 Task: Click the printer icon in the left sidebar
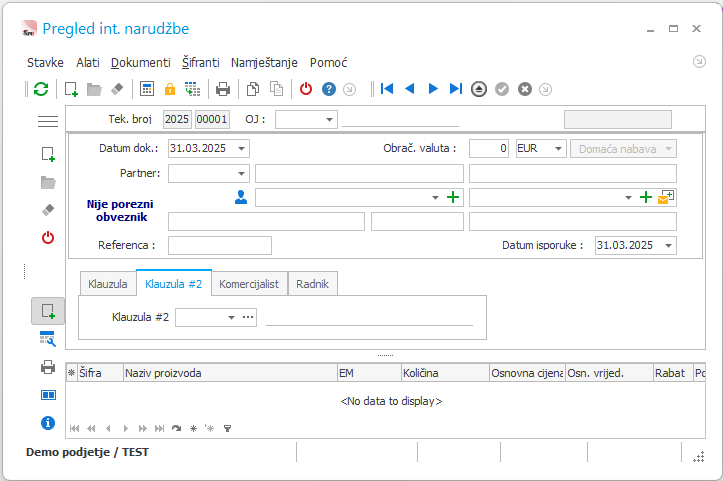pos(48,368)
